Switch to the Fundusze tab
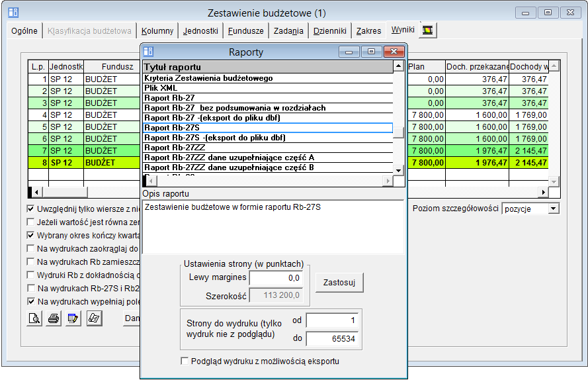The width and height of the screenshot is (588, 380). (x=245, y=31)
